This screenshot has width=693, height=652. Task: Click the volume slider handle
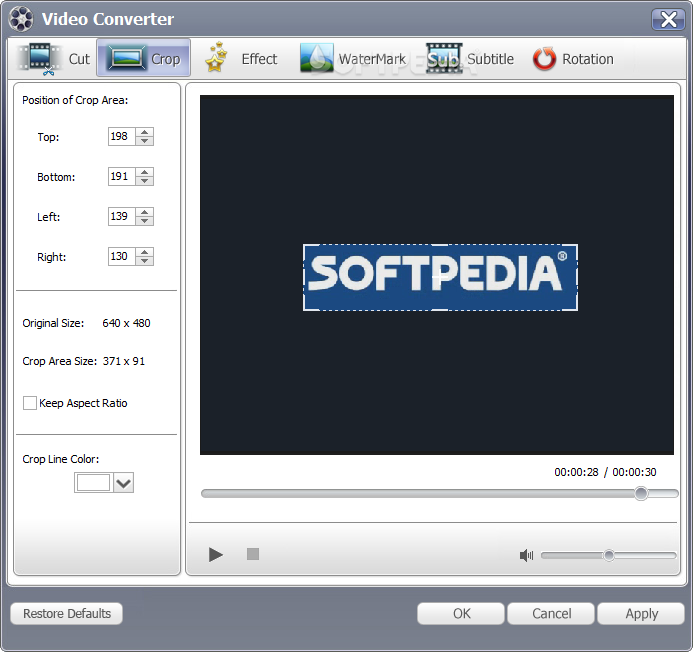(x=609, y=555)
